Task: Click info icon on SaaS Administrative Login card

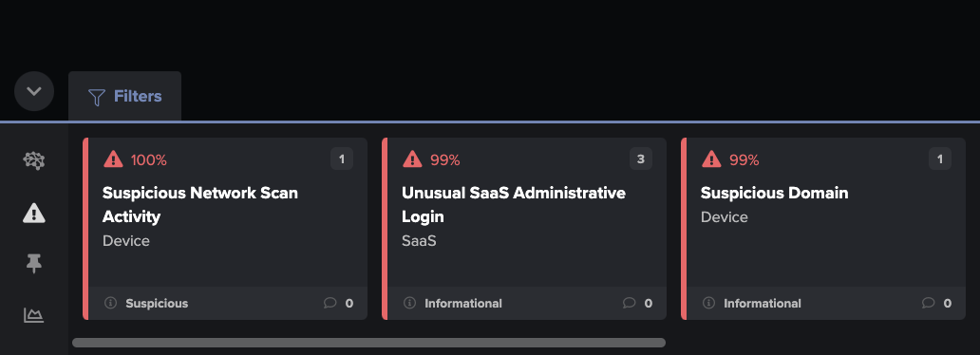Action: (410, 303)
